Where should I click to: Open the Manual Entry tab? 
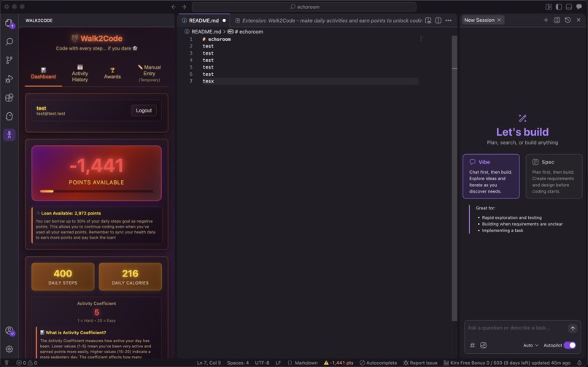point(150,73)
